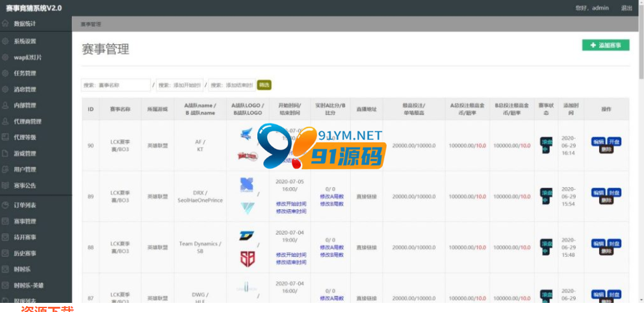
Task: Click the icon next to 任务管理
Action: [x=5, y=73]
